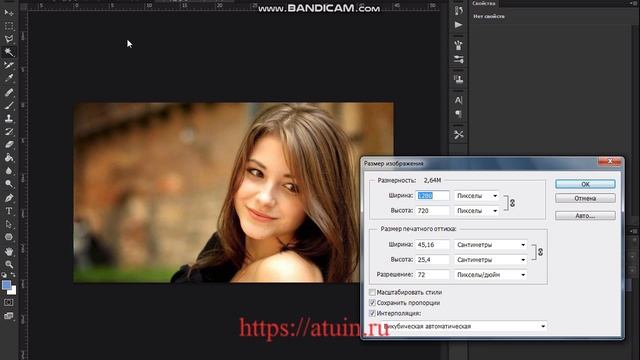The image size is (640, 360).
Task: Click the 'Размерность: 2,64M' label
Action: coord(409,180)
